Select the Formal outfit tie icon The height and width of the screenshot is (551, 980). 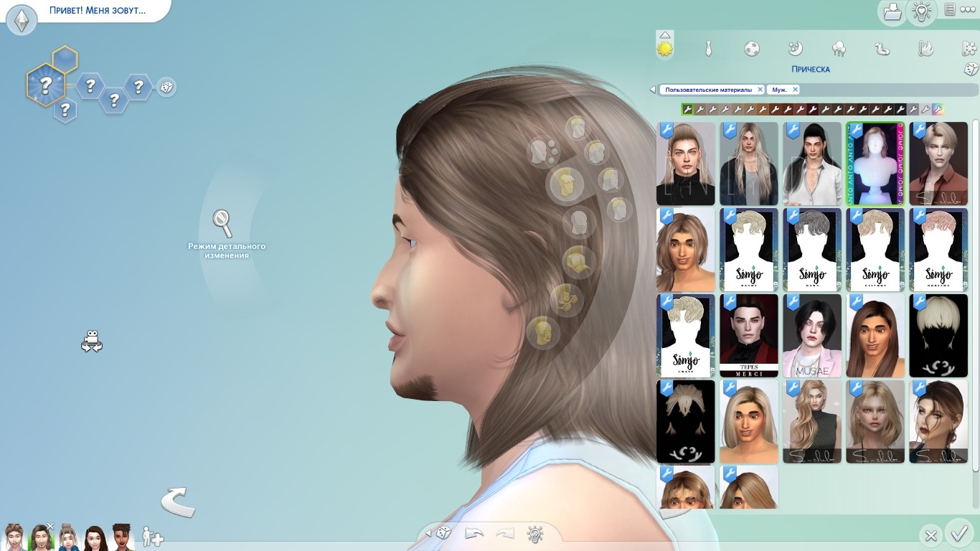click(x=708, y=49)
